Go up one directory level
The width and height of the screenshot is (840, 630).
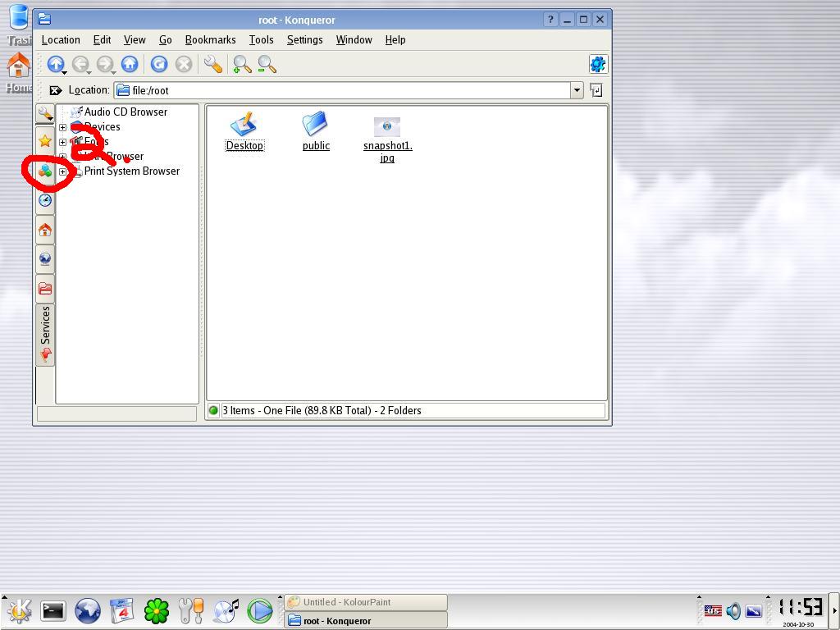[55, 64]
